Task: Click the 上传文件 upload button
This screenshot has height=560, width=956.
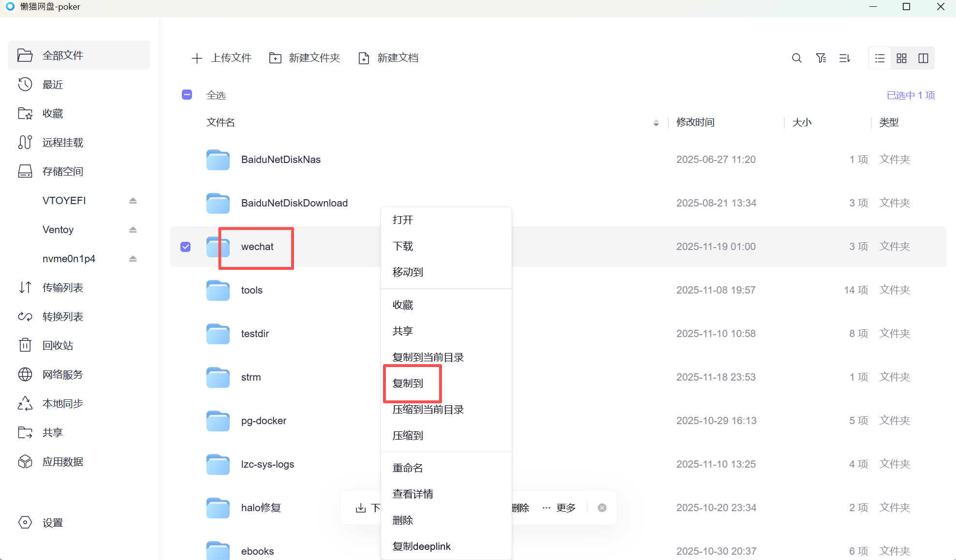Action: tap(221, 58)
